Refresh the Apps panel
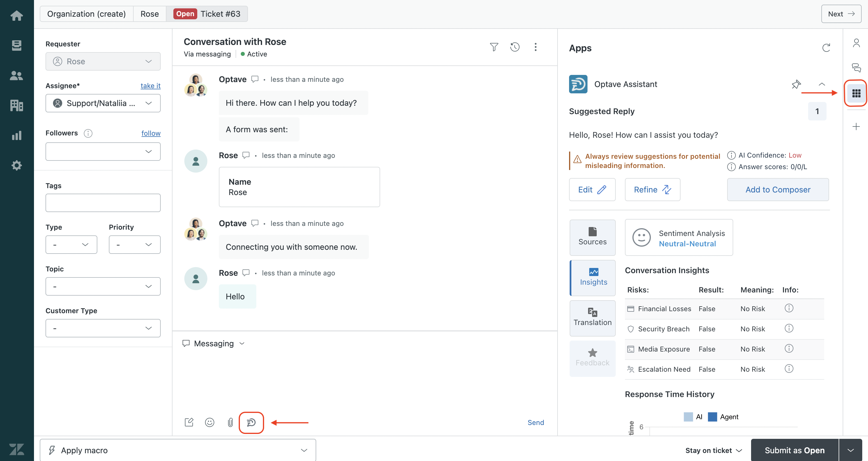The width and height of the screenshot is (868, 461). (826, 48)
